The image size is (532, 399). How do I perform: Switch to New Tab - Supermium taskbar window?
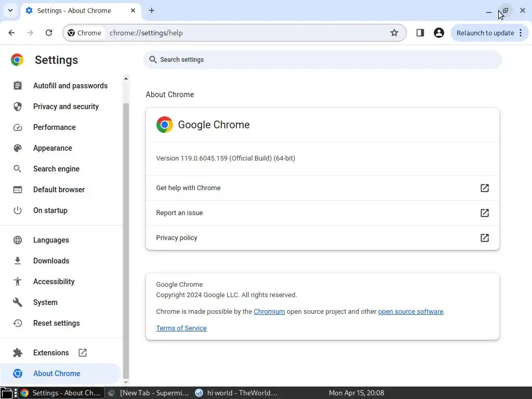149,393
